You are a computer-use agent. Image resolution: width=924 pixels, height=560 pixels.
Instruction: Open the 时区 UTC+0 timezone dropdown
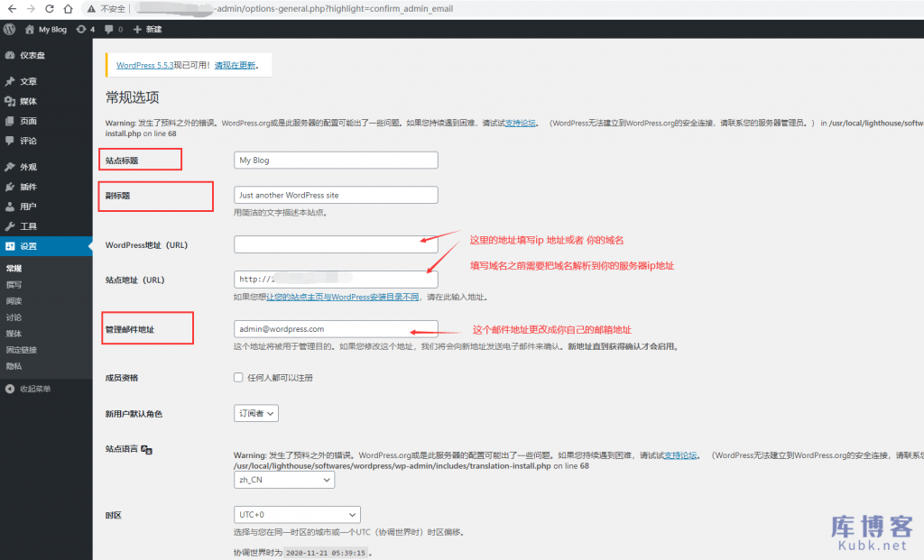(x=297, y=514)
